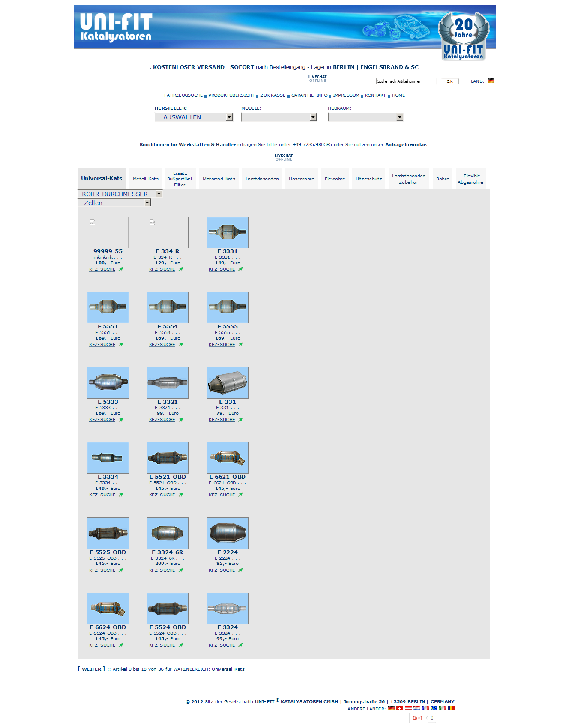569x728 pixels.
Task: Click the O.K. search button
Action: click(x=450, y=81)
